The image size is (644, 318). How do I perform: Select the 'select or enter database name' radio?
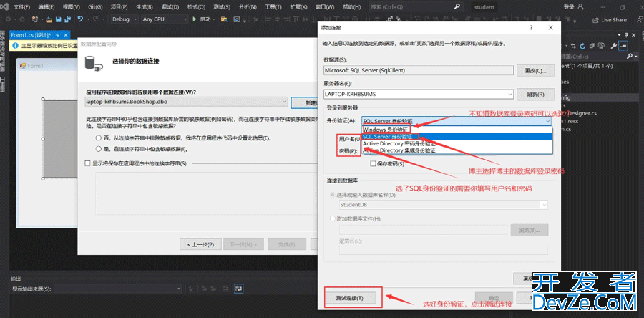tap(333, 195)
